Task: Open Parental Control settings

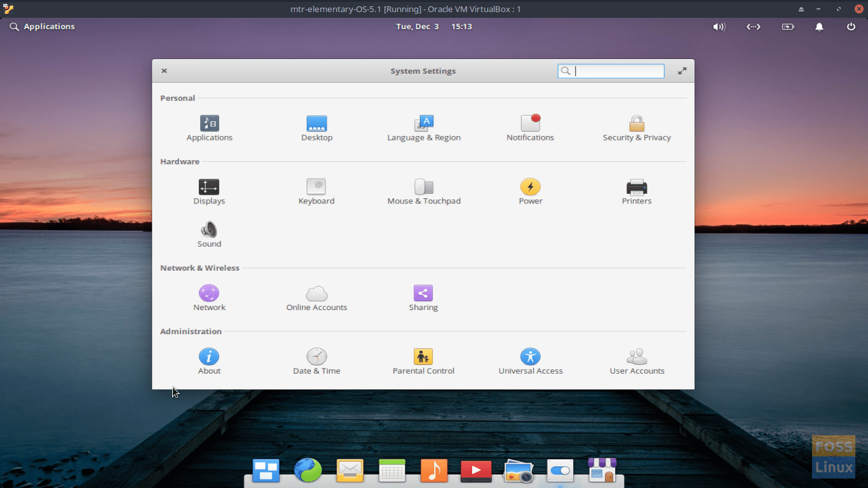Action: point(423,357)
